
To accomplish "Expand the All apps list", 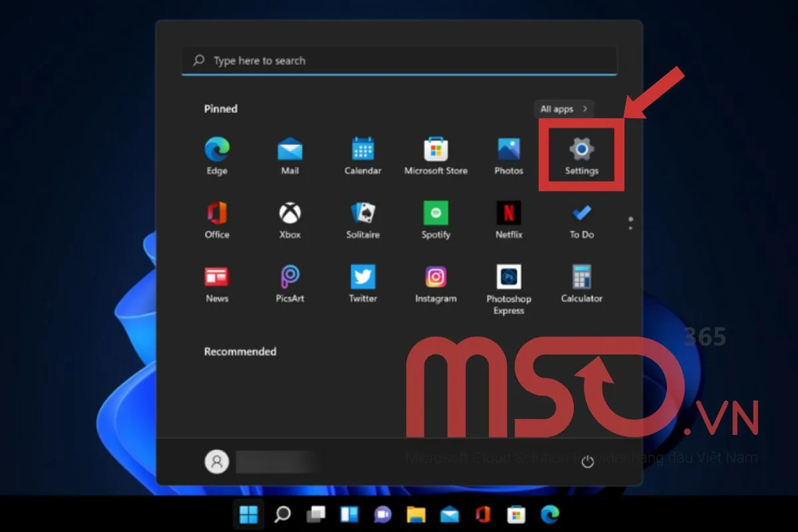I will pyautogui.click(x=563, y=108).
